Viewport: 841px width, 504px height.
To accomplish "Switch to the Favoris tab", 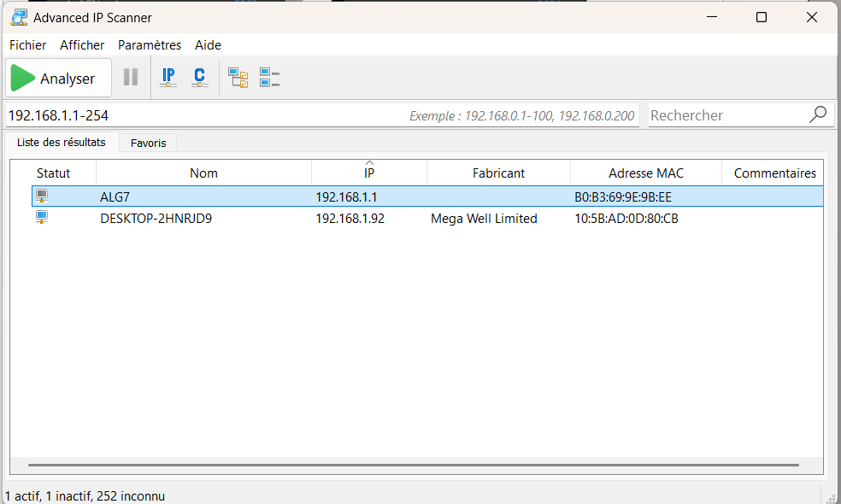I will [x=148, y=143].
